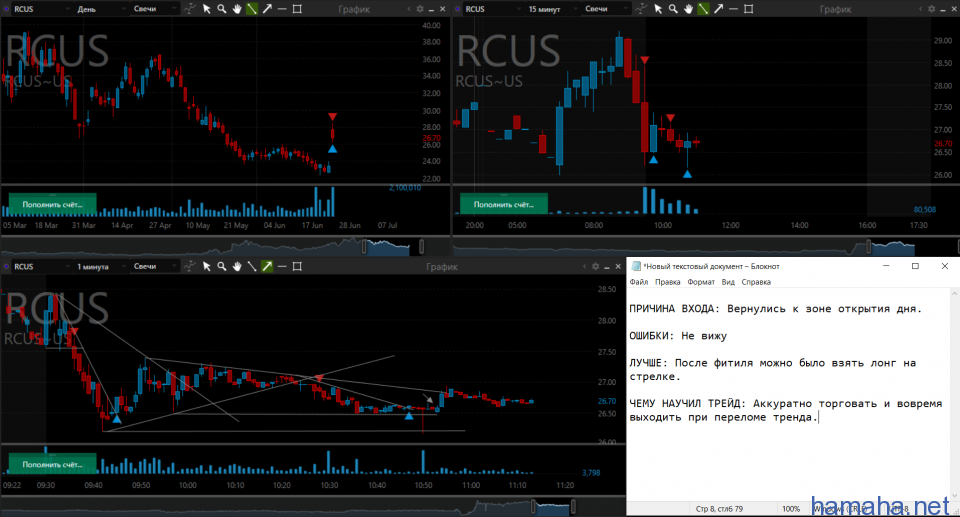
Task: Collapse arrow left of gear in 1-minute chart
Action: click(585, 266)
